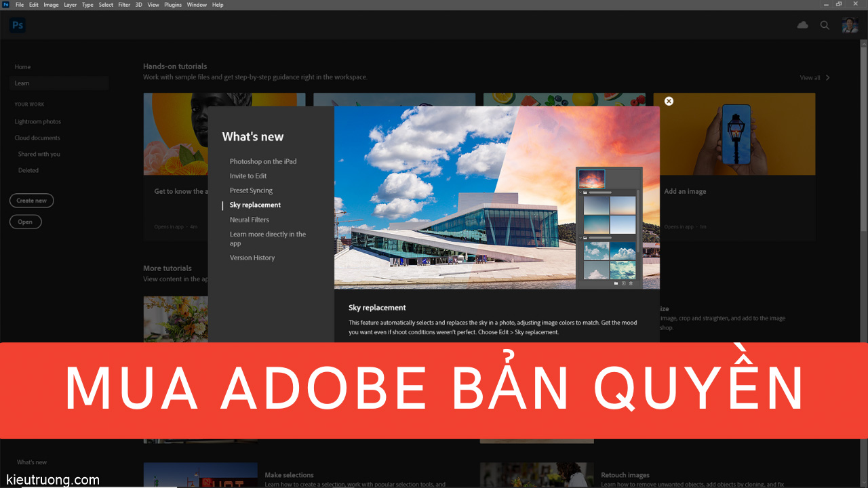Image resolution: width=868 pixels, height=488 pixels.
Task: Open the Plugins menu
Action: 173,5
